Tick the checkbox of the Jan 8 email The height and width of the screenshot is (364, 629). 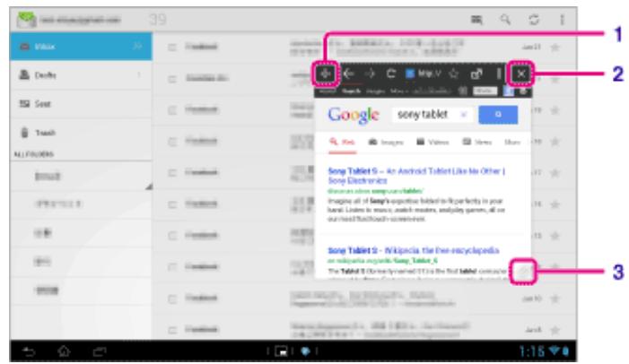click(x=172, y=330)
